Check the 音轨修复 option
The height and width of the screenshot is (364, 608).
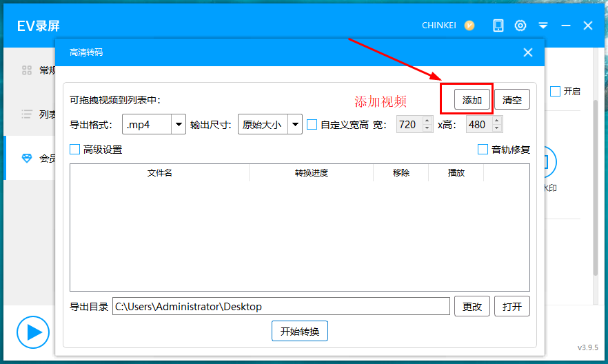pyautogui.click(x=483, y=150)
